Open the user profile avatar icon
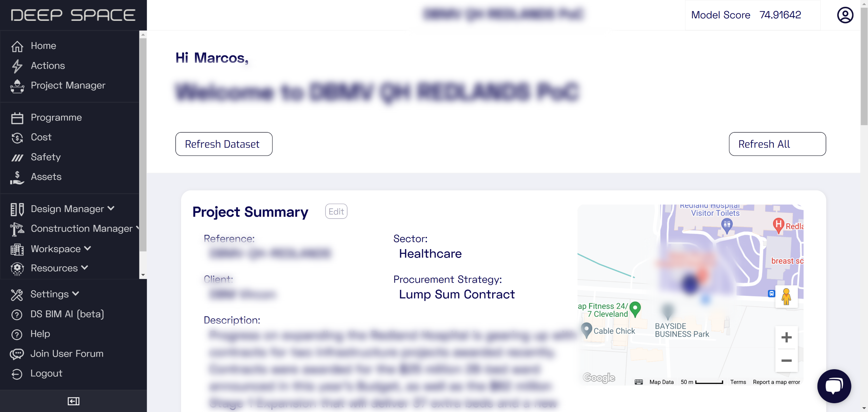 pyautogui.click(x=845, y=15)
